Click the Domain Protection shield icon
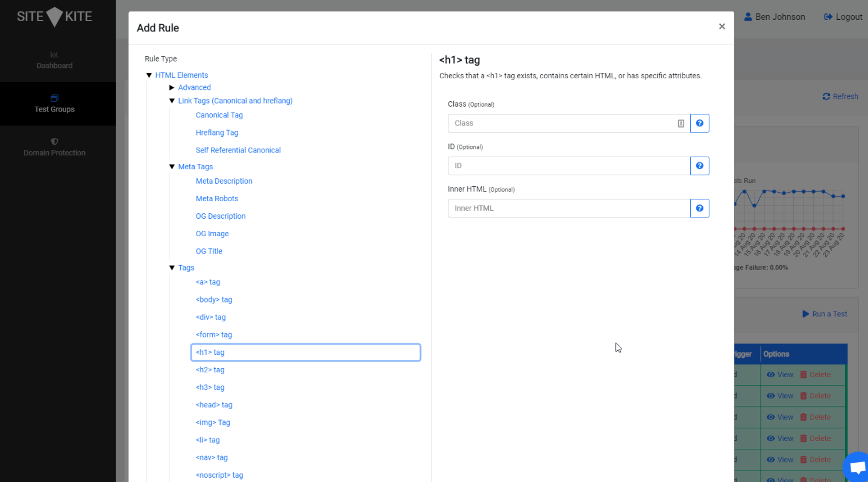The width and height of the screenshot is (868, 482). point(54,142)
